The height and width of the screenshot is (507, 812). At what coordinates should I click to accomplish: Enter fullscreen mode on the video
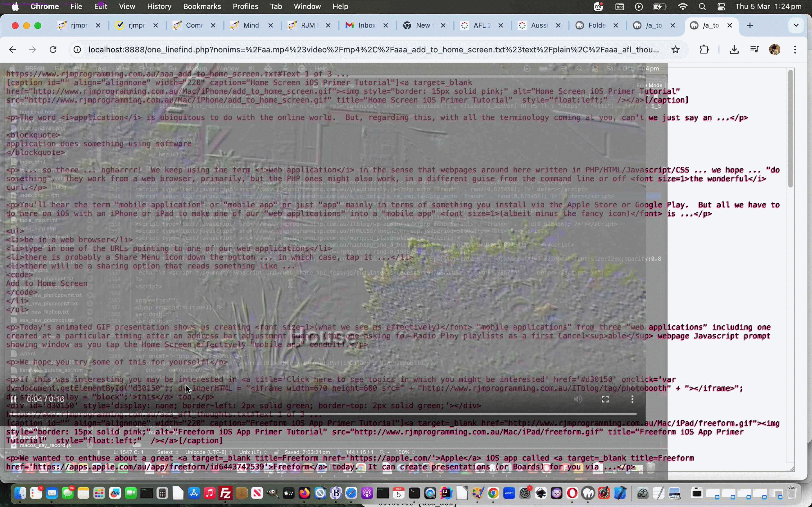[x=605, y=399]
